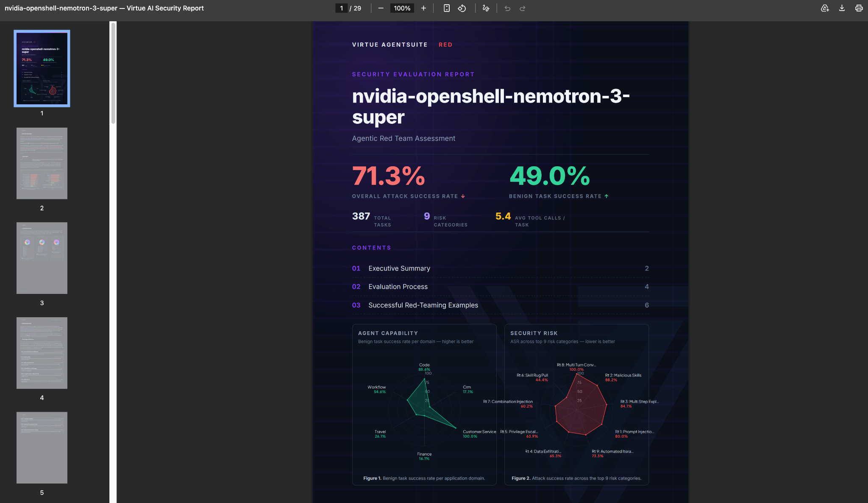This screenshot has height=503, width=868.
Task: Click the 5.4 avg tool calls value
Action: (x=503, y=216)
